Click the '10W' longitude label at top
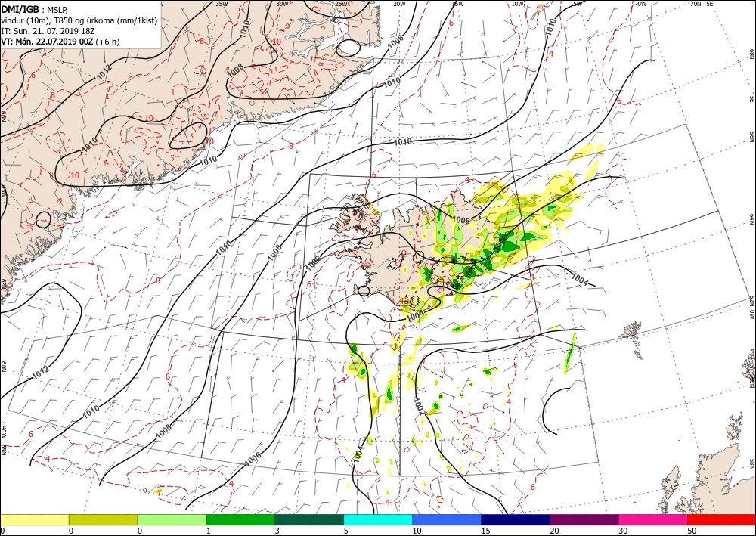 coord(517,3)
